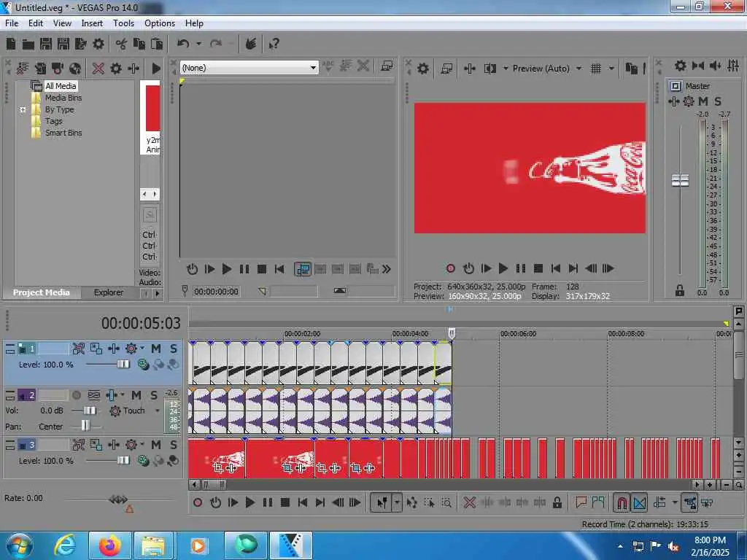
Task: Insert a marker with flag icon
Action: tap(581, 502)
